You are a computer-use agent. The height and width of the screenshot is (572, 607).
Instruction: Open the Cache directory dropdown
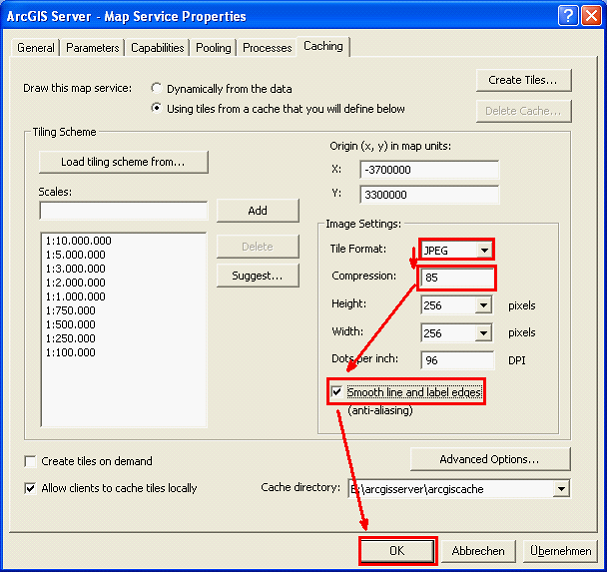point(561,489)
